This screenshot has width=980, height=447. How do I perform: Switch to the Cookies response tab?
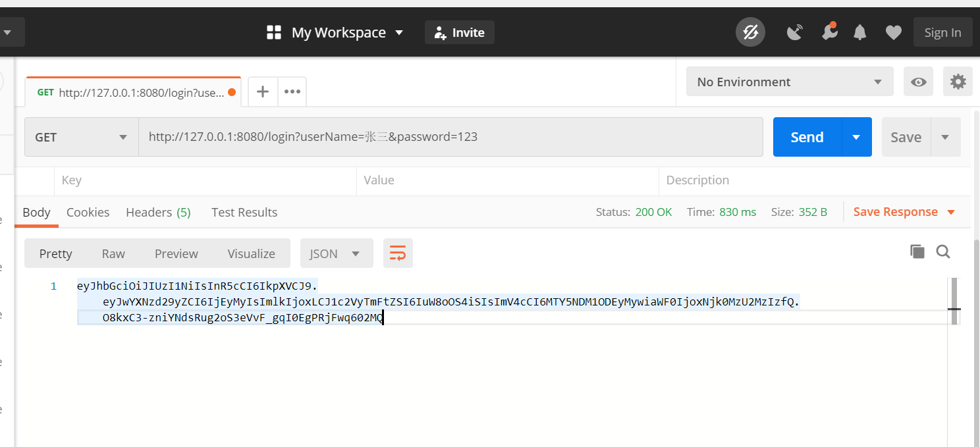pyautogui.click(x=88, y=212)
